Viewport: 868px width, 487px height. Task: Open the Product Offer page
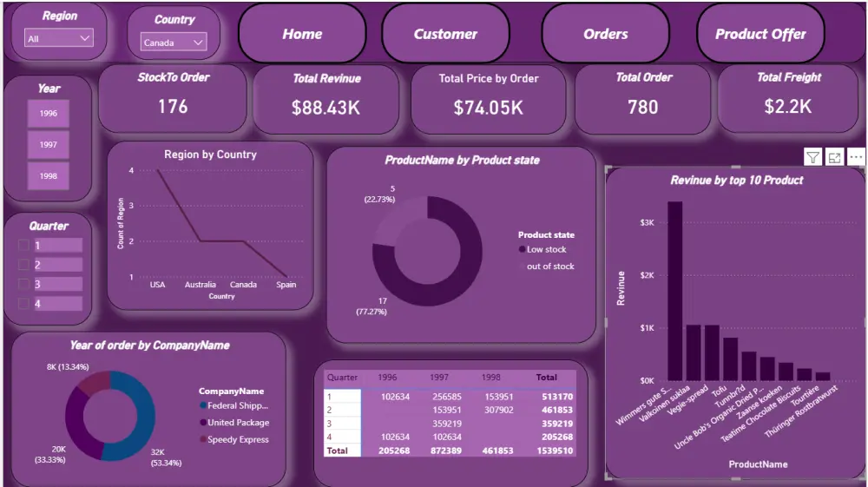tap(760, 35)
